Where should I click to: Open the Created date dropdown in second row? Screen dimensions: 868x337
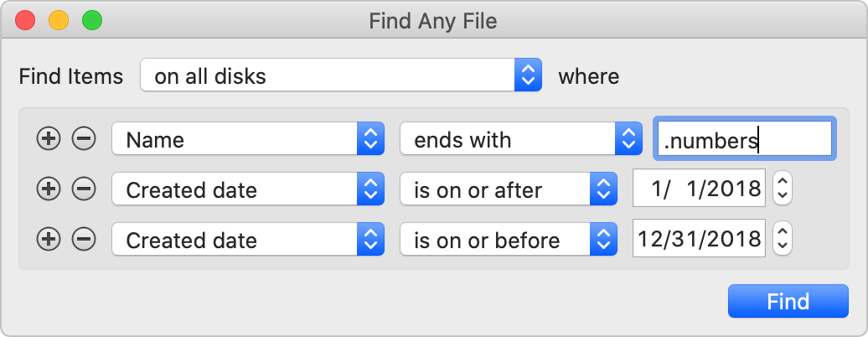pos(247,189)
